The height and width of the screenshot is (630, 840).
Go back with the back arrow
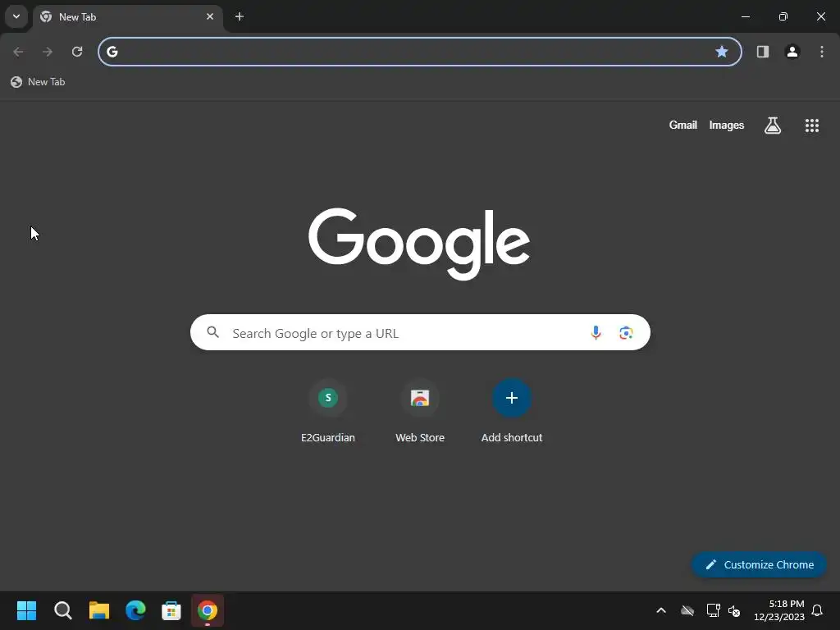(x=18, y=52)
